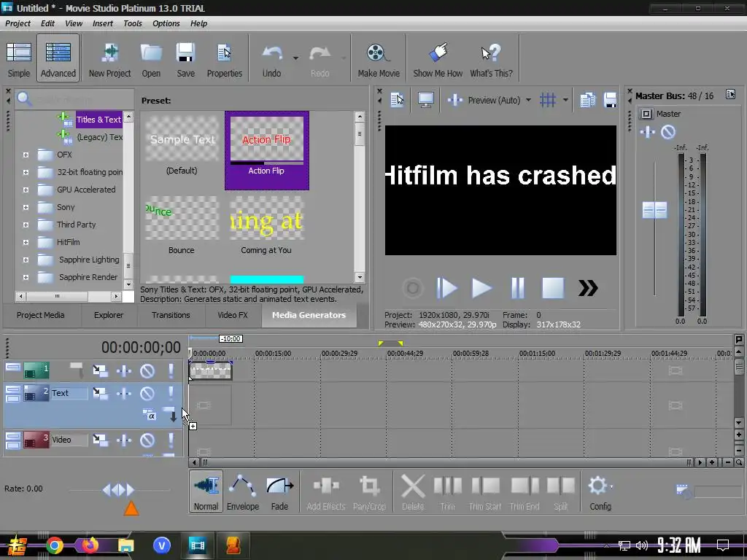Solo track 3 Video
This screenshot has width=747, height=560.
click(x=171, y=440)
